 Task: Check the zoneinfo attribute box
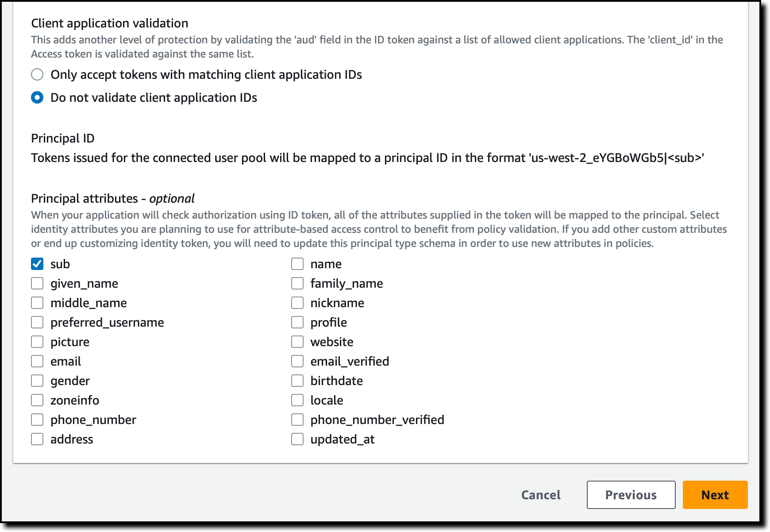[37, 400]
